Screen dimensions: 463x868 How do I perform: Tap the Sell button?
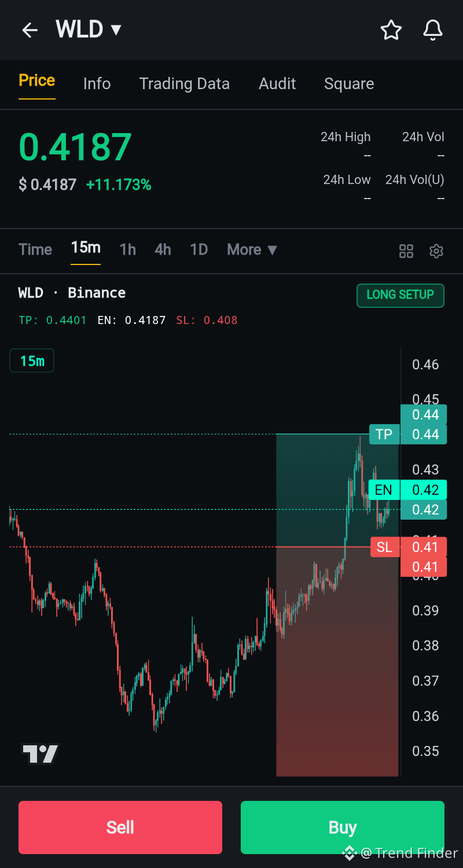pos(120,827)
